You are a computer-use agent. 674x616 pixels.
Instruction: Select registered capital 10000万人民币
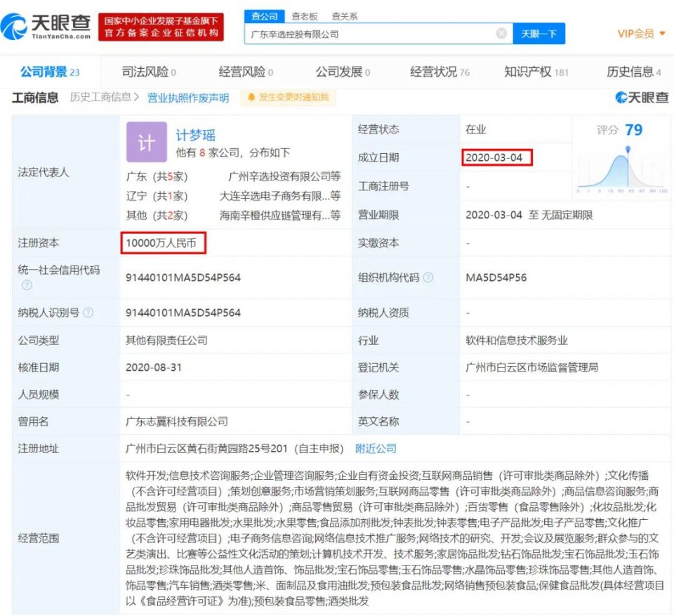[161, 243]
